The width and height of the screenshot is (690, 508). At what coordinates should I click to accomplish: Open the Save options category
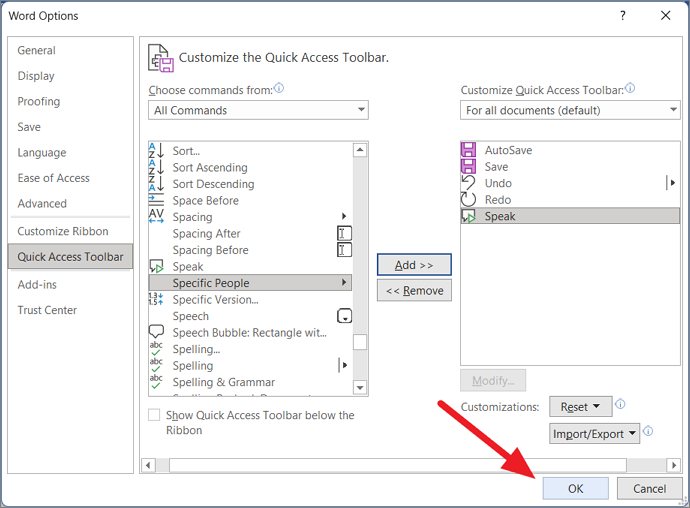tap(29, 127)
